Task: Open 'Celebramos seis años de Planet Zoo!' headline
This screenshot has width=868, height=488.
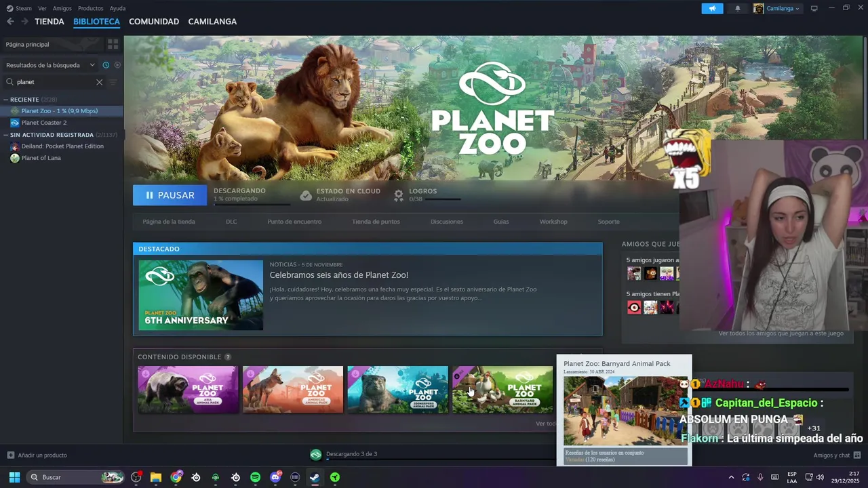Action: [x=339, y=275]
